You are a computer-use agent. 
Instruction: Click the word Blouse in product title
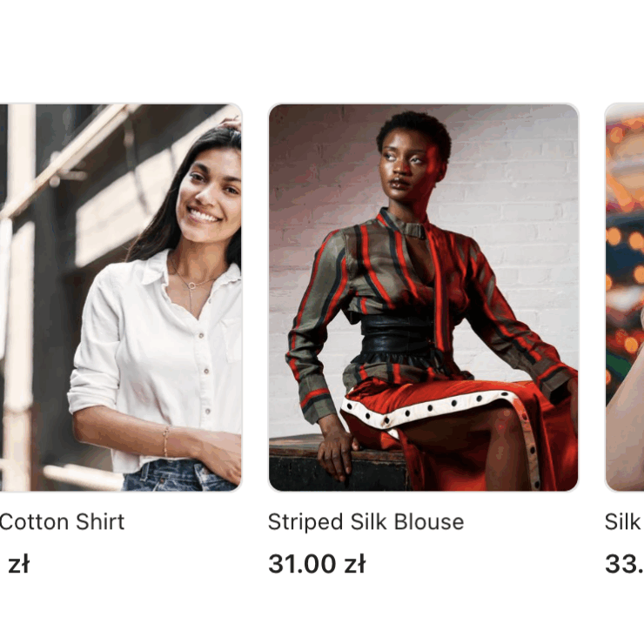429,522
